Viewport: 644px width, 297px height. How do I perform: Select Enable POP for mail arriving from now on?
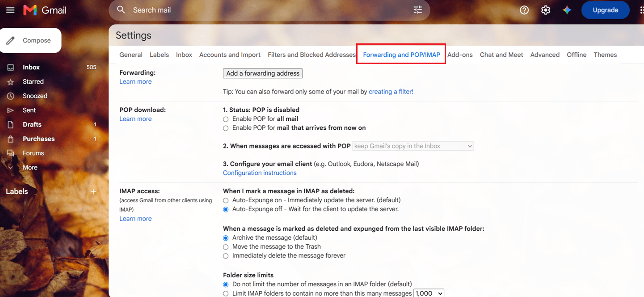(x=226, y=128)
